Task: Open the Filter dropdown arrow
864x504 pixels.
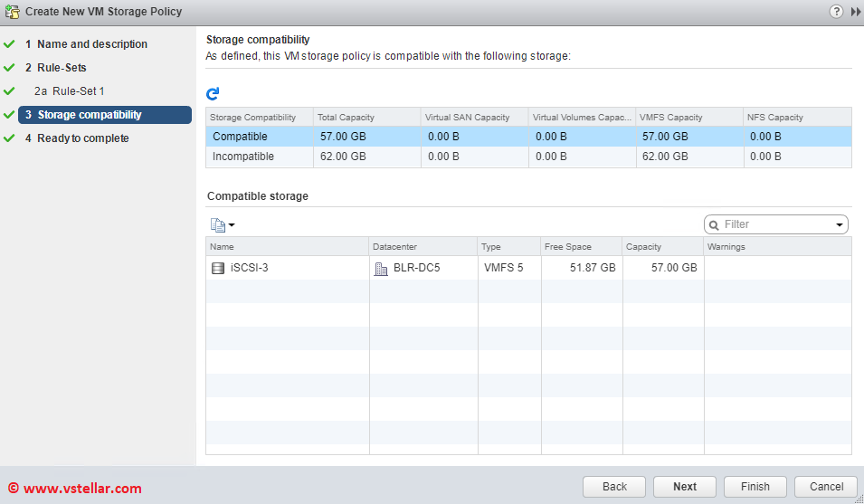Action: point(840,225)
